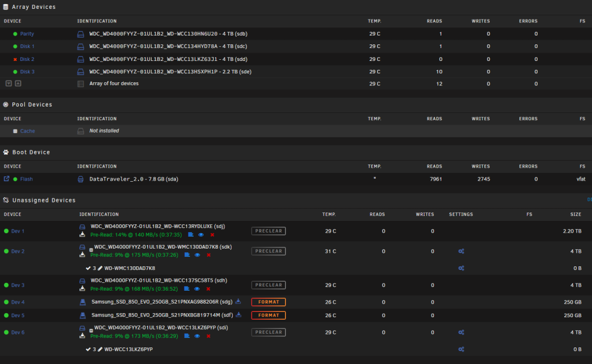Open partition settings gears for WD-WMC130DAD7K8

(x=461, y=268)
